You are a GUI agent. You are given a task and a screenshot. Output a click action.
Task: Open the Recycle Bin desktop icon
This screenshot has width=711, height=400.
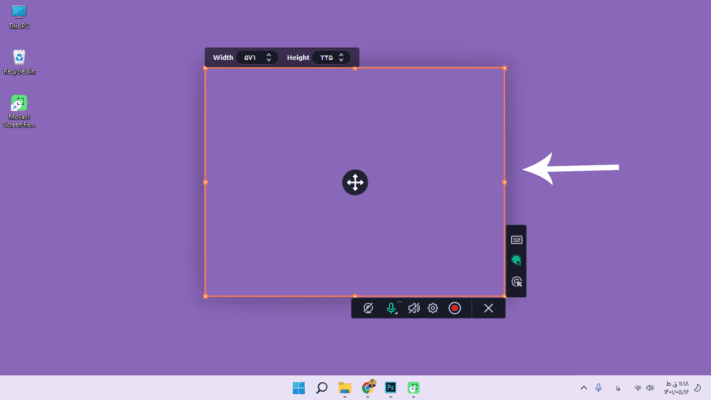pyautogui.click(x=19, y=58)
